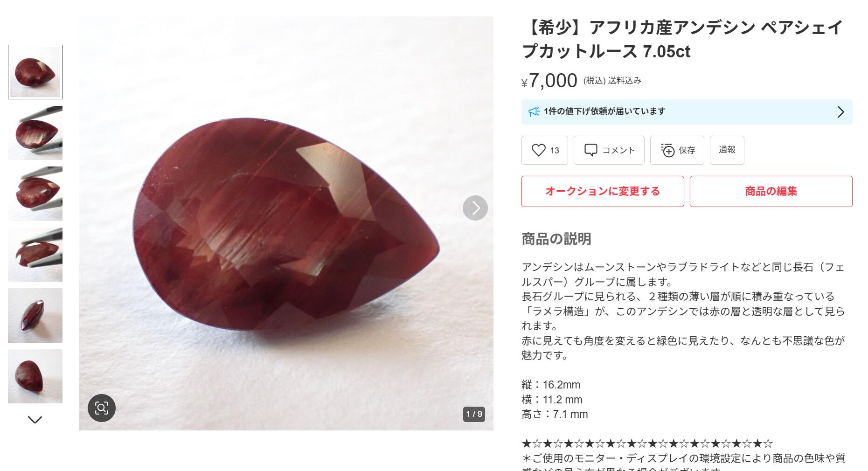This screenshot has height=471, width=868.
Task: Select the sixth gemstone thumbnail
Action: [35, 376]
